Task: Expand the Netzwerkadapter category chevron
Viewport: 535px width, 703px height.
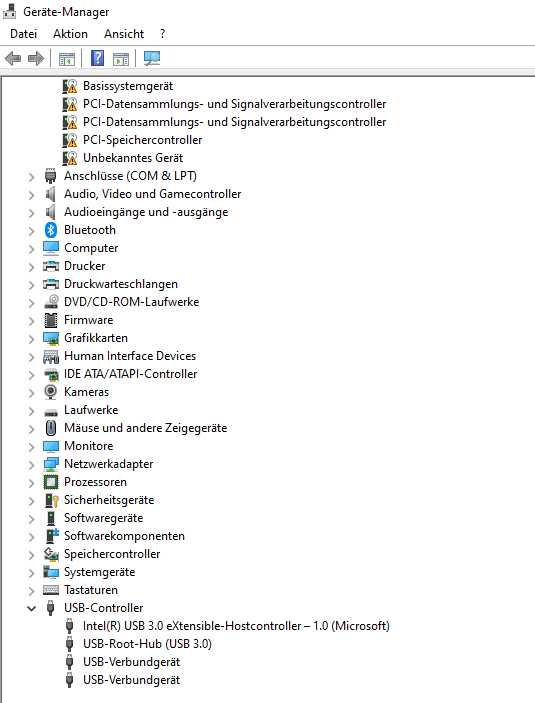Action: [31, 464]
